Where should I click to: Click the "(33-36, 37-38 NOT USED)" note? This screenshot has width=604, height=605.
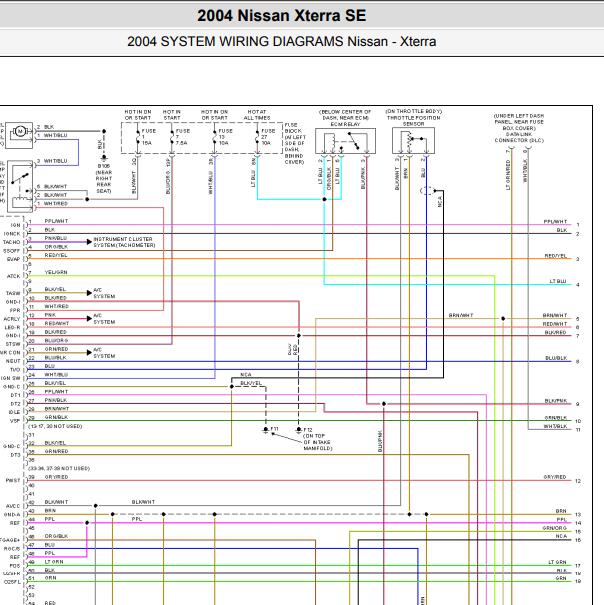click(x=59, y=468)
